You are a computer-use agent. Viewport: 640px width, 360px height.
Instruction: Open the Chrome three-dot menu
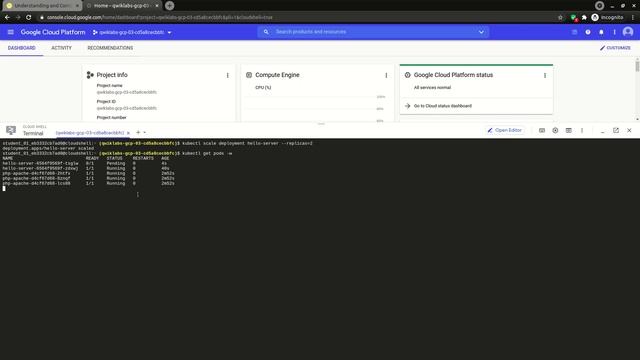pyautogui.click(x=633, y=18)
